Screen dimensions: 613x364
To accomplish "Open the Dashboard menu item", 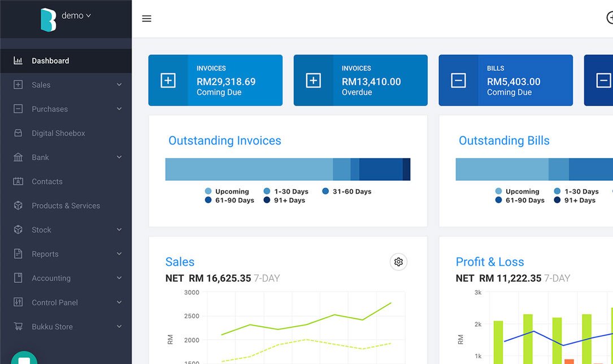I will 66,61.
